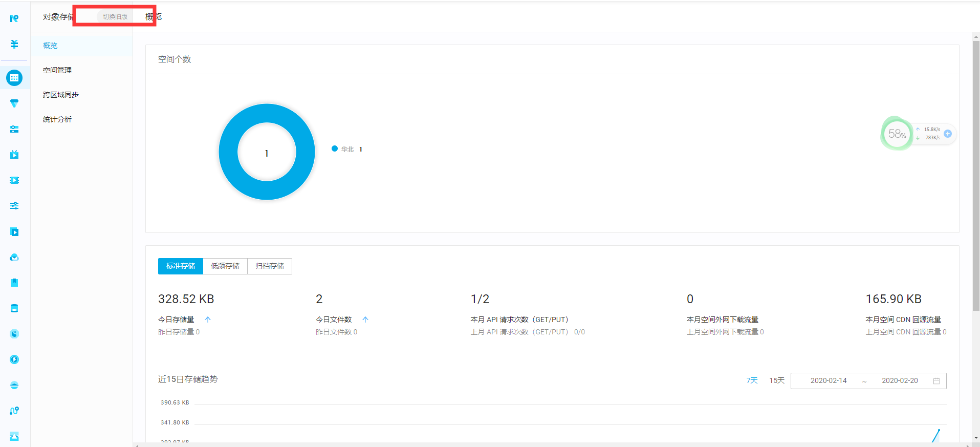Click the 上月 API 请求次数 text
The width and height of the screenshot is (980, 447).
[528, 332]
